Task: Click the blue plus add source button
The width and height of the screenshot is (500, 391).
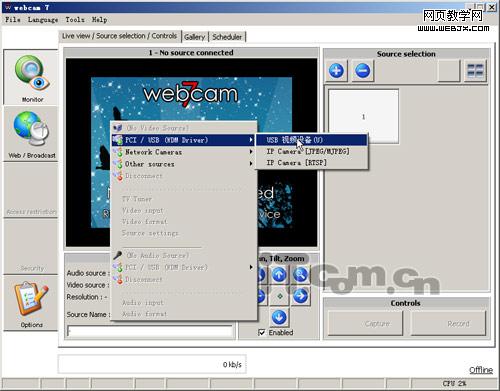Action: coord(336,71)
